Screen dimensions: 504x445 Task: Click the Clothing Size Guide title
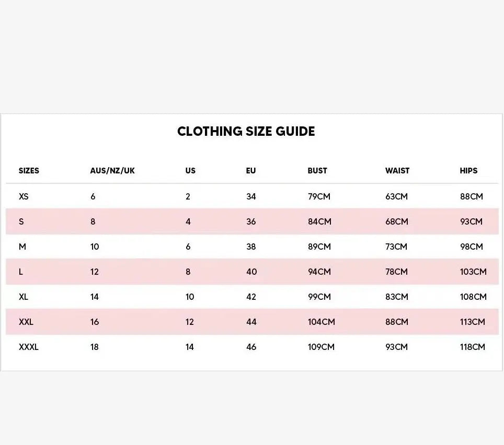[246, 131]
